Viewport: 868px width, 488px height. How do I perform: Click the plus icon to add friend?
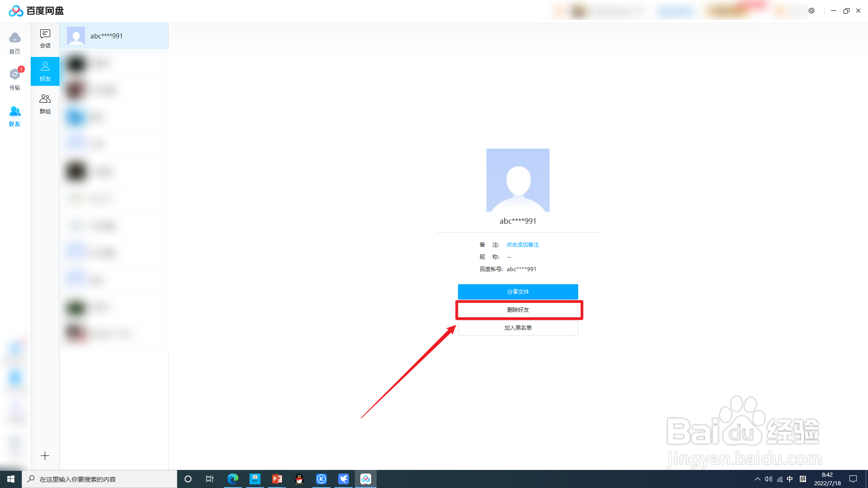tap(45, 455)
